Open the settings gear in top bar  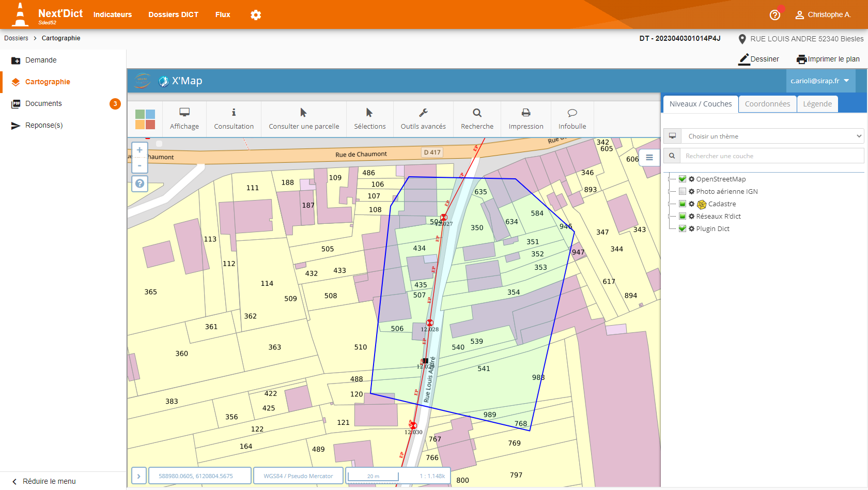point(256,15)
